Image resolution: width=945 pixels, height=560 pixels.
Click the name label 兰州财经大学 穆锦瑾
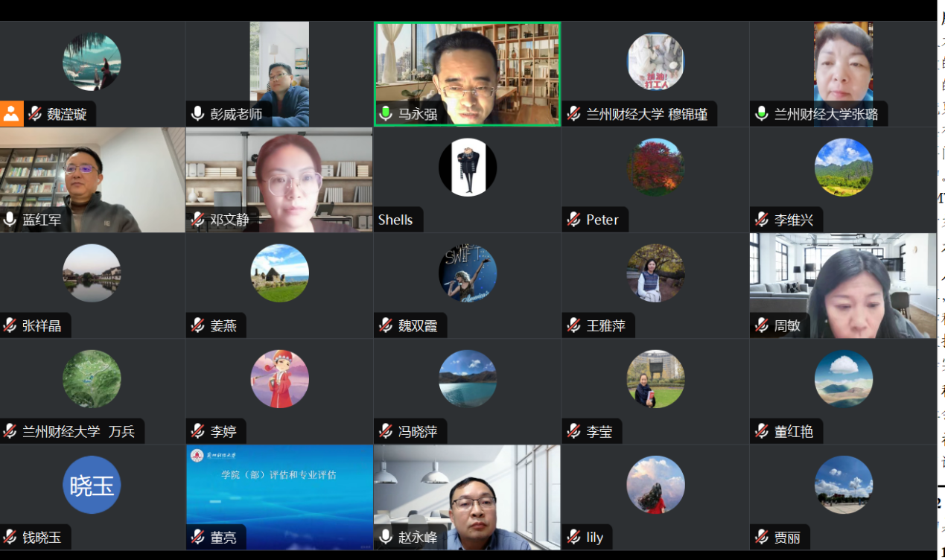[647, 115]
